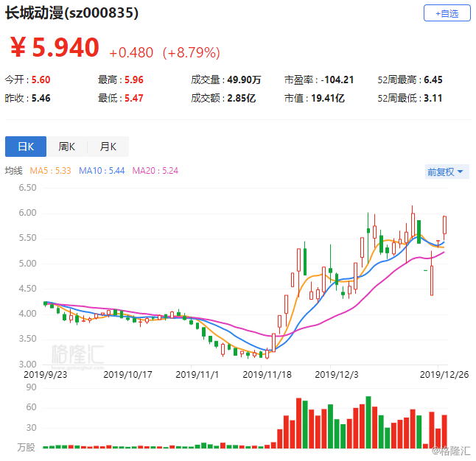Image resolution: width=476 pixels, height=461 pixels.
Task: Click the 昨收 value 5.46
Action: click(x=41, y=99)
